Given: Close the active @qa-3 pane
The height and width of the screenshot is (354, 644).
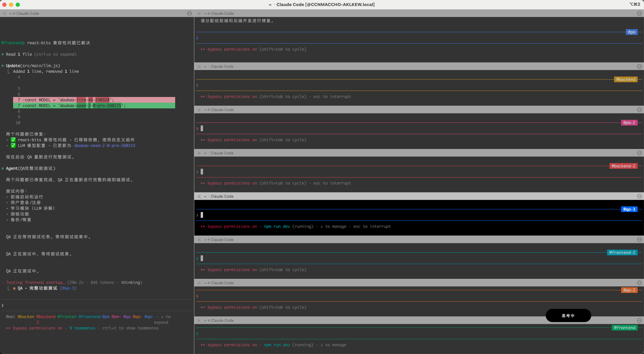Looking at the screenshot, I should pyautogui.click(x=199, y=197).
